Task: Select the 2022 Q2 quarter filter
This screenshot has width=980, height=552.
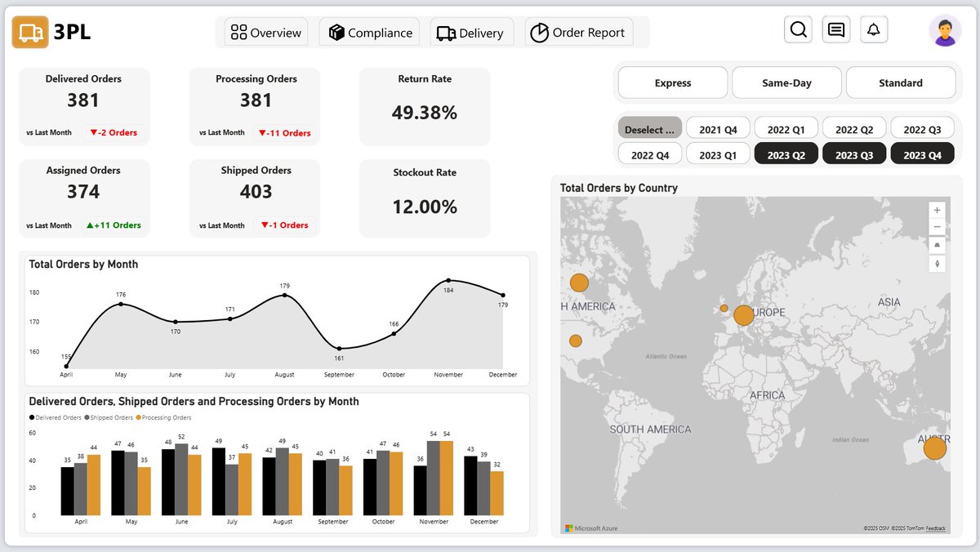Action: (x=854, y=128)
